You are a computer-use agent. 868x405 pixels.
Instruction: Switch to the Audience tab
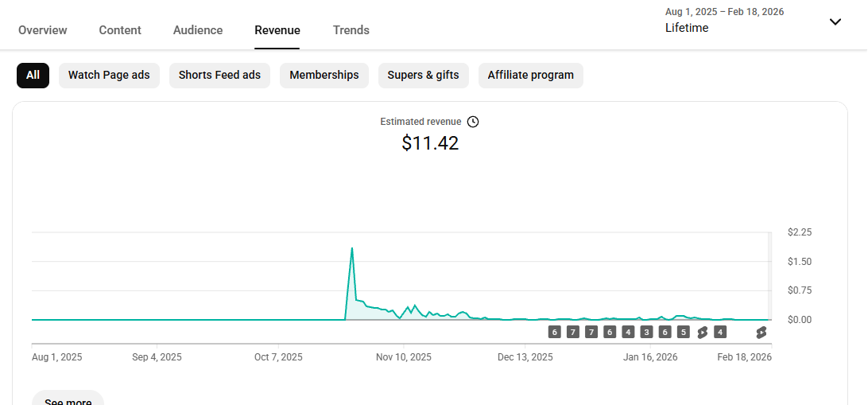pyautogui.click(x=198, y=30)
